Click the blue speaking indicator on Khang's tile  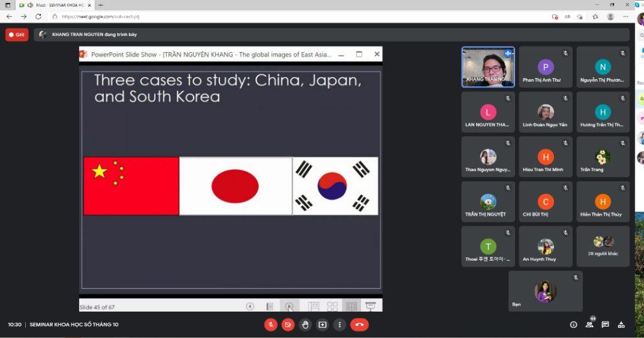tap(508, 53)
